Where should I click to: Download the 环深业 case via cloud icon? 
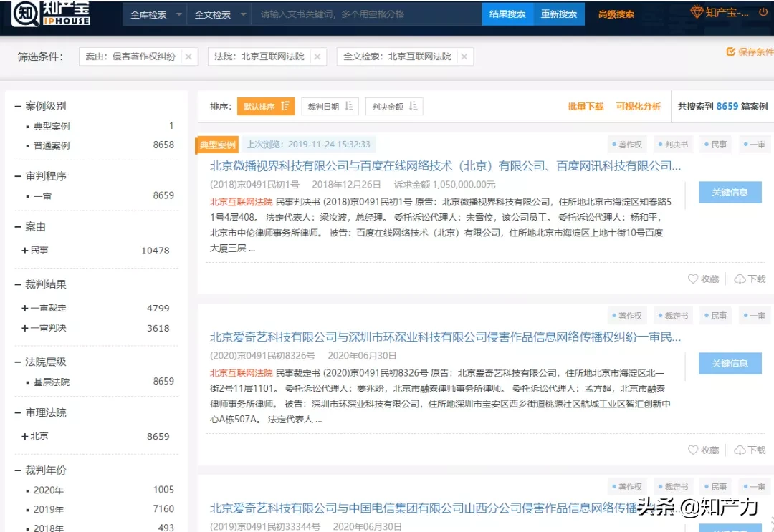[x=740, y=450]
